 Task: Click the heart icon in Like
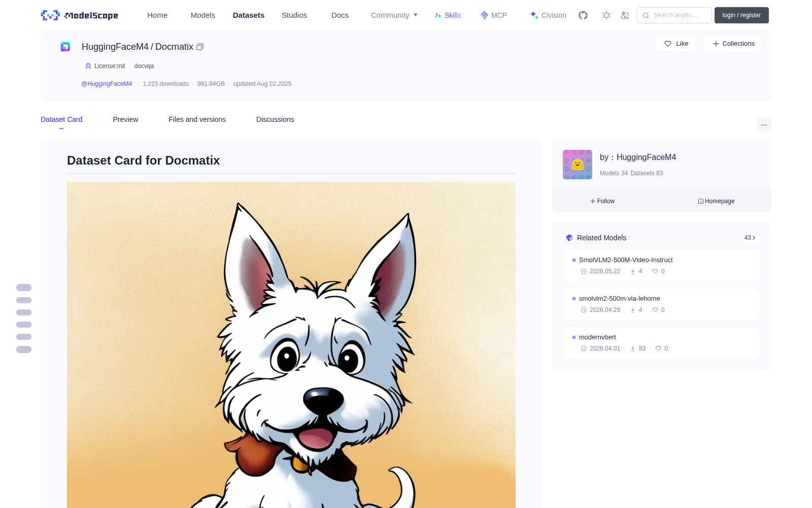668,44
